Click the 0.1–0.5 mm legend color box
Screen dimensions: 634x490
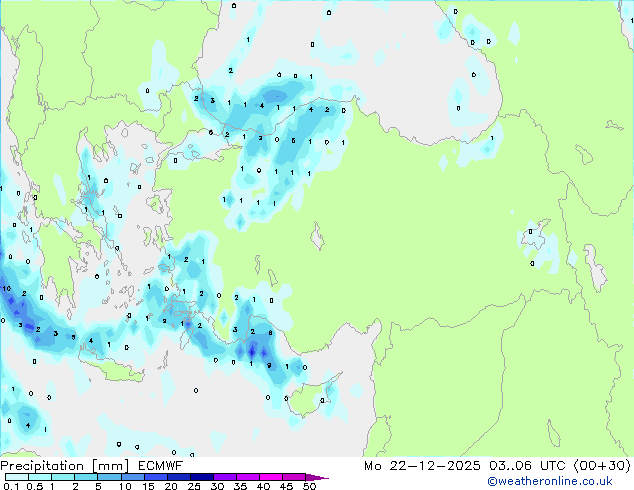tap(17, 477)
